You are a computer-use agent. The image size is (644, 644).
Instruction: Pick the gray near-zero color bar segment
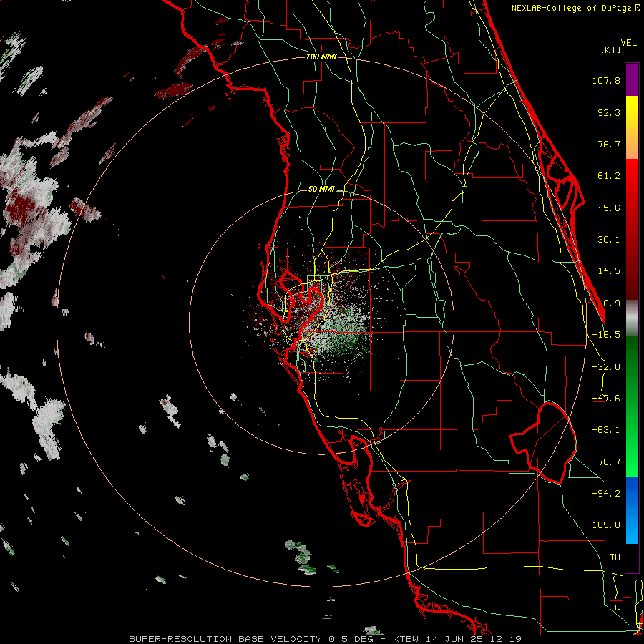[632, 318]
